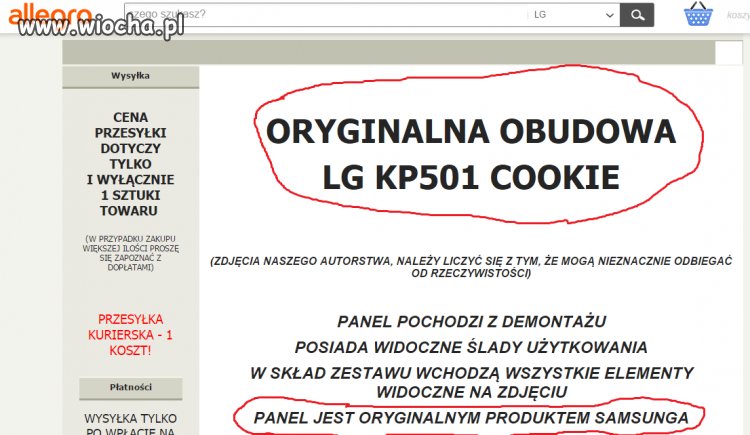Select the Wysyłka section header
Viewport: 750px width, 435px height.
pos(131,76)
